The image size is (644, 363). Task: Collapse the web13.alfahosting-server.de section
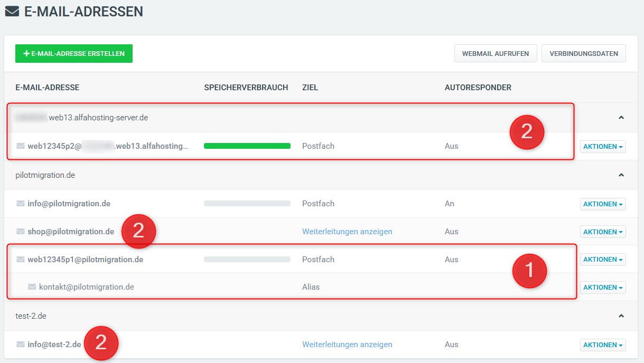622,117
